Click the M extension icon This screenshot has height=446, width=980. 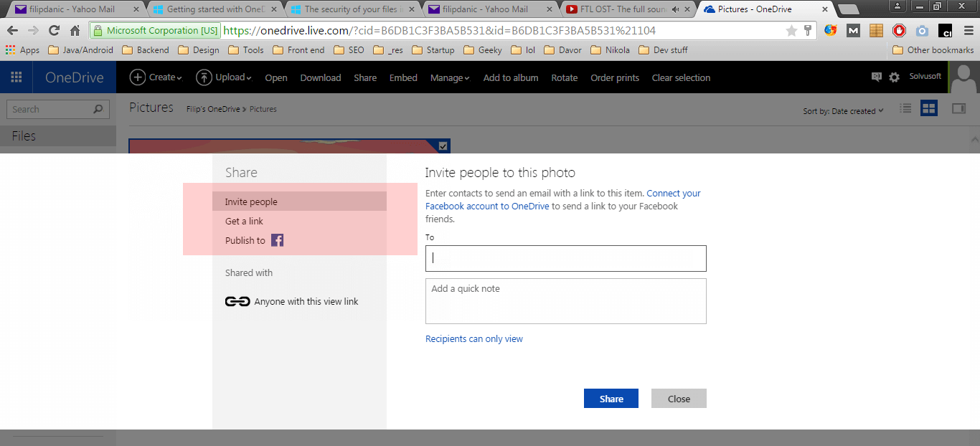(853, 31)
